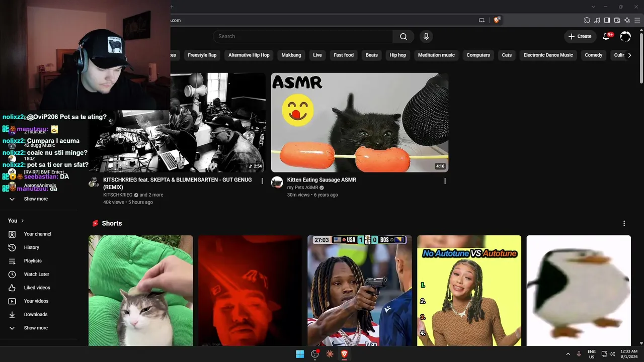The height and width of the screenshot is (362, 644).
Task: Open the USA vs BOS soccer Short
Action: [360, 291]
